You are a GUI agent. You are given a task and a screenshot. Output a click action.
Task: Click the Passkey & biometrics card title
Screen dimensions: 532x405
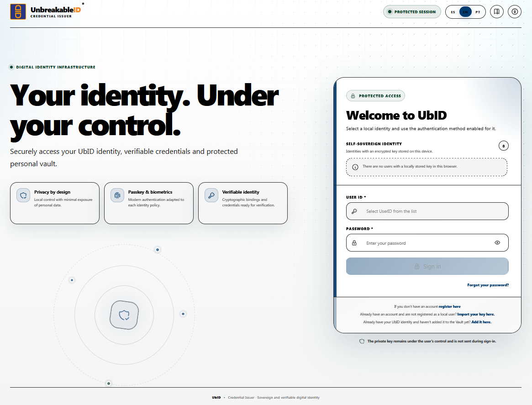[x=150, y=192]
